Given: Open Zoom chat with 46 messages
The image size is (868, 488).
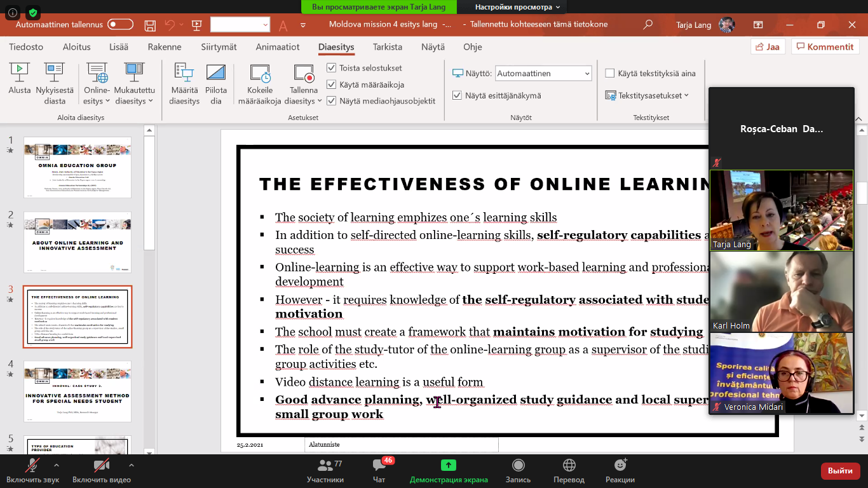Looking at the screenshot, I should (379, 470).
